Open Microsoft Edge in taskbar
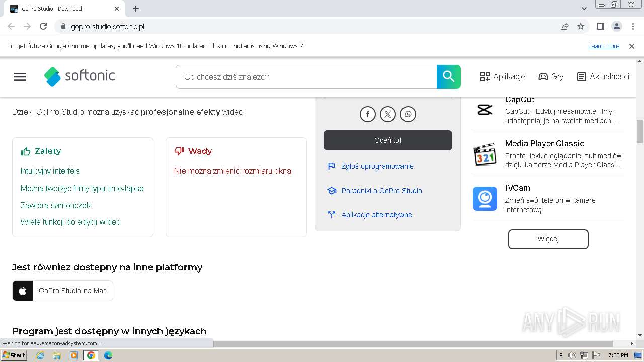The height and width of the screenshot is (362, 644). coord(108,355)
